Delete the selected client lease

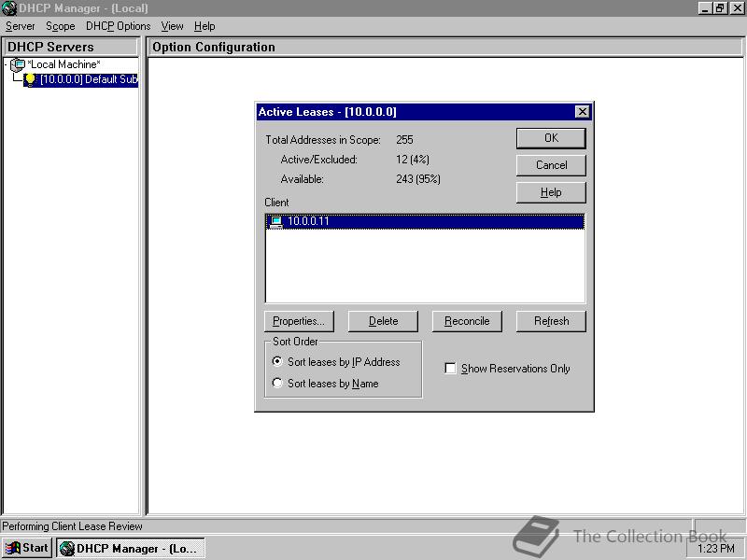383,321
